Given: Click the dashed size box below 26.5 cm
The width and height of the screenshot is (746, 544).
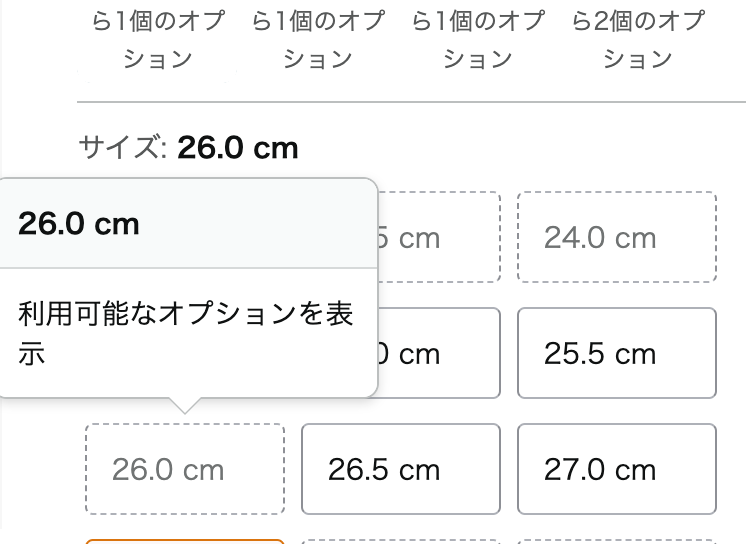Looking at the screenshot, I should (401, 542).
